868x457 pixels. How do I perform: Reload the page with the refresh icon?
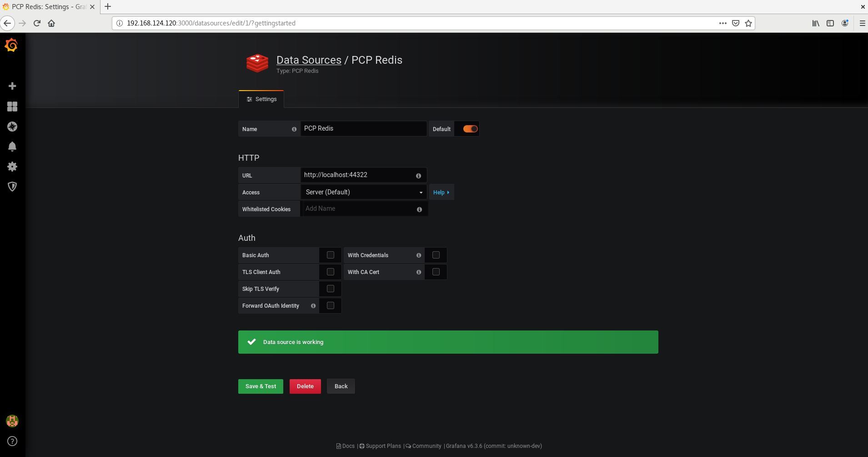pos(37,23)
